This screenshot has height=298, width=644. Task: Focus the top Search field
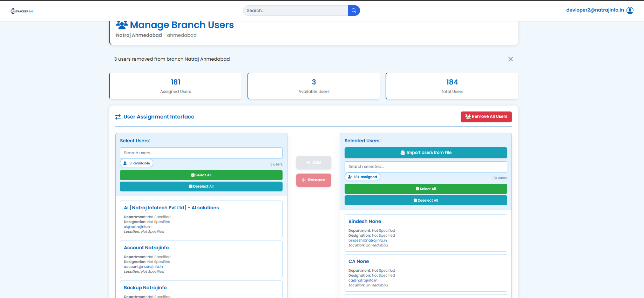coord(296,11)
